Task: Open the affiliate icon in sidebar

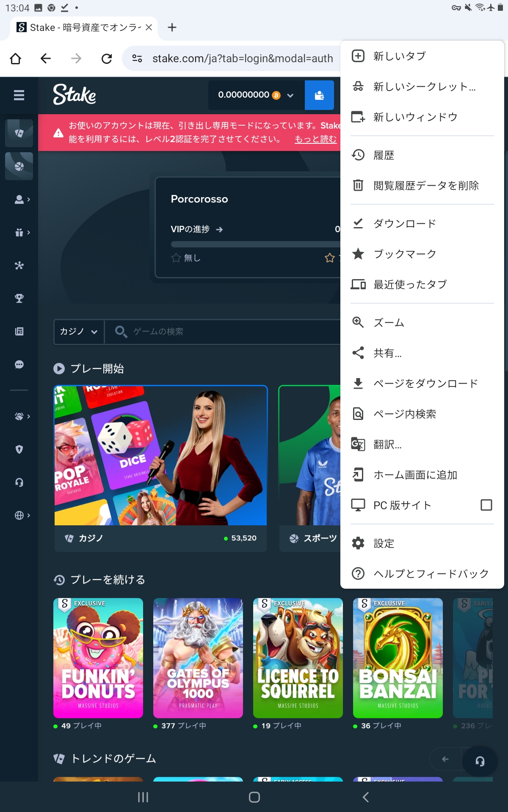Action: pos(19,266)
